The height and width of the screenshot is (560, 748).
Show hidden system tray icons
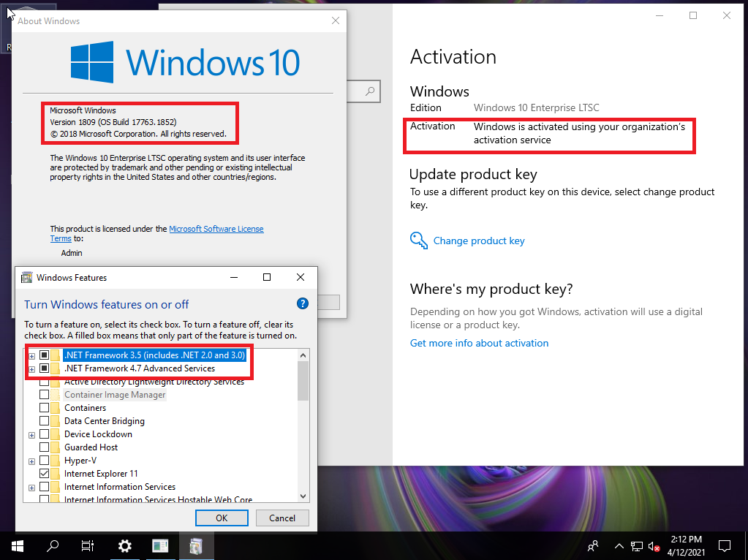[619, 545]
